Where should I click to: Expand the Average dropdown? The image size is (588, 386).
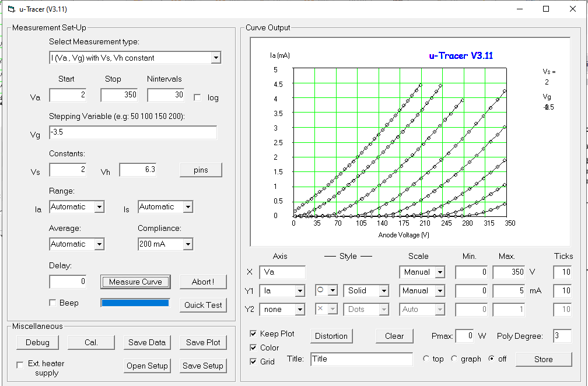[99, 244]
